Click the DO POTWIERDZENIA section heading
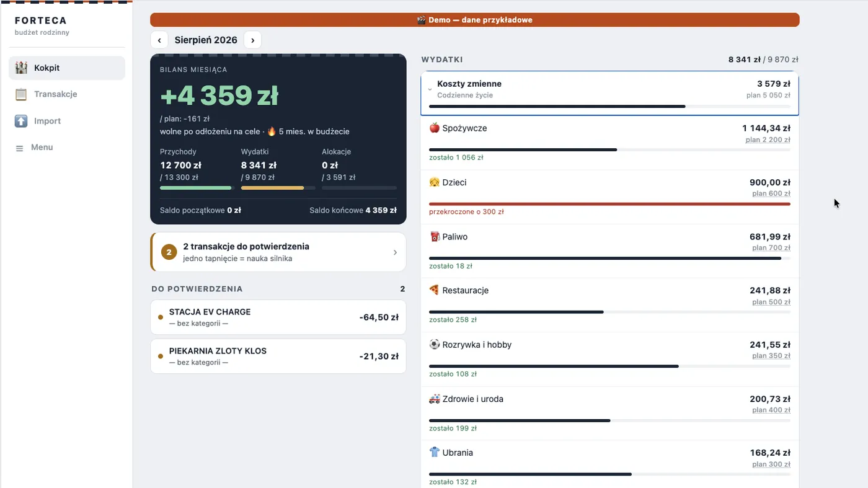This screenshot has height=488, width=868. tap(197, 289)
